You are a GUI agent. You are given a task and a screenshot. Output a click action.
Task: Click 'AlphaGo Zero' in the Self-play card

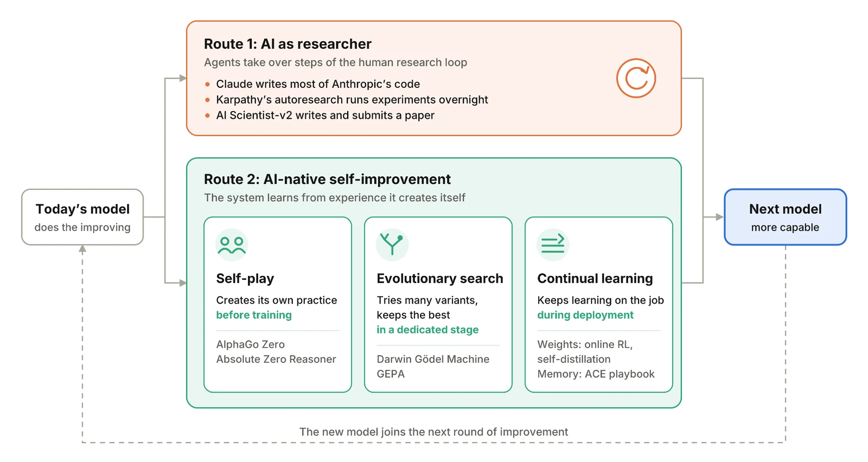pos(250,344)
